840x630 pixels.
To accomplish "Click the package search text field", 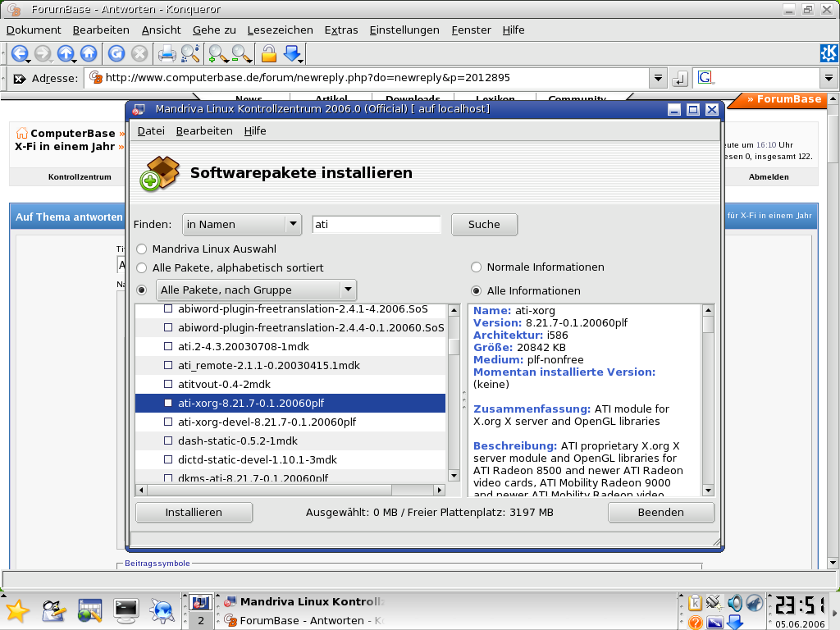I will coord(376,225).
